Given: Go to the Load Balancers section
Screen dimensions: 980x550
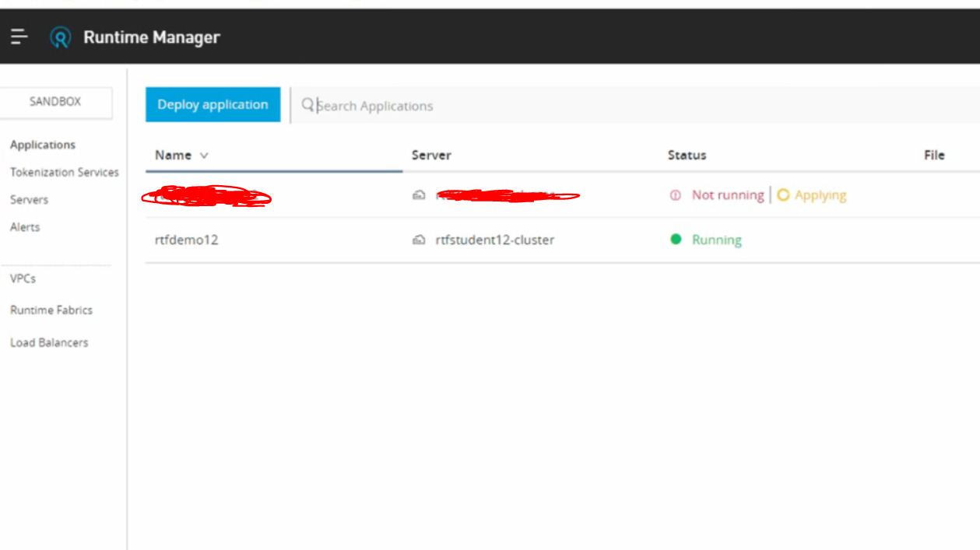Looking at the screenshot, I should pyautogui.click(x=49, y=342).
